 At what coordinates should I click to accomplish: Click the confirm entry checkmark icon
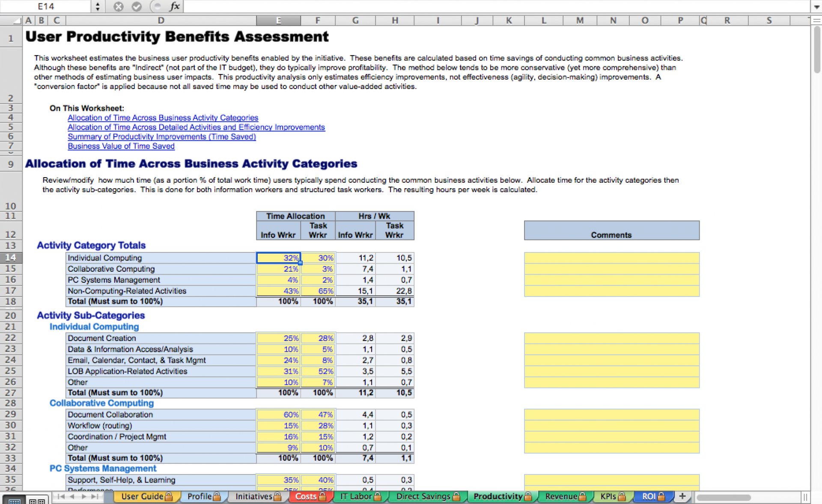pos(137,6)
